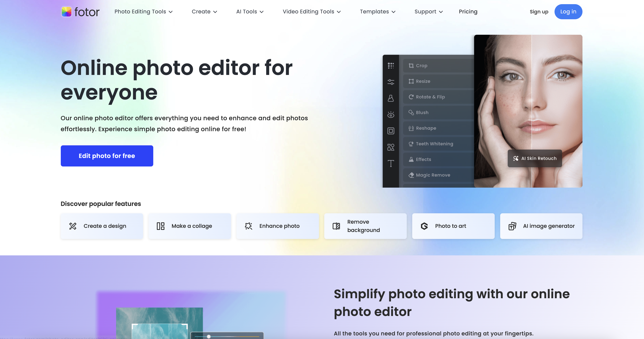Image resolution: width=644 pixels, height=339 pixels.
Task: Click the Log in button
Action: [568, 12]
